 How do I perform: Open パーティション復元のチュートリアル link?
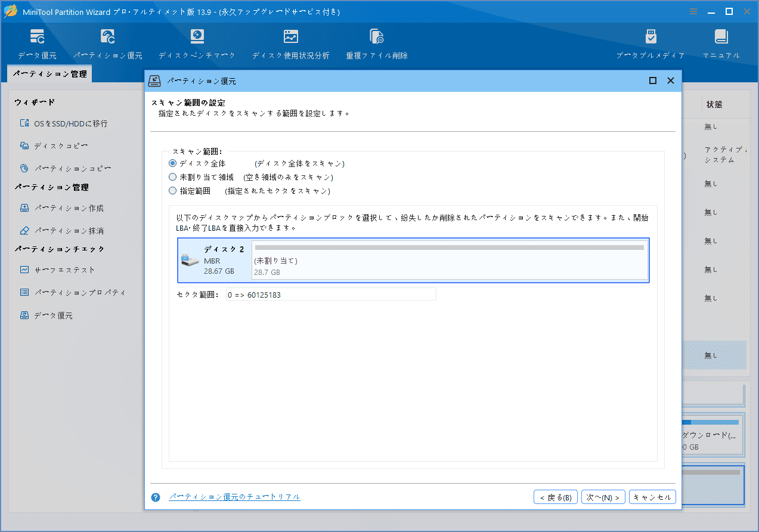pyautogui.click(x=234, y=497)
